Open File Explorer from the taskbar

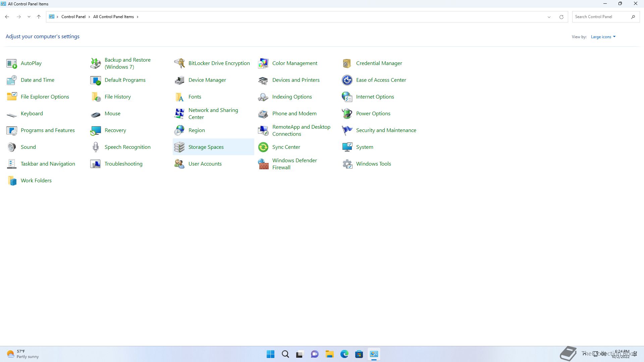(x=329, y=354)
